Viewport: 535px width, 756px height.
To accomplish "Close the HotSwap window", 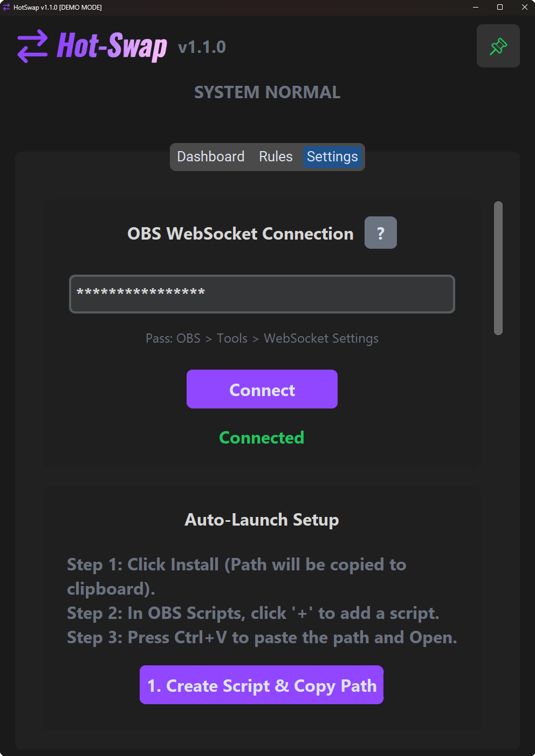I will 524,8.
